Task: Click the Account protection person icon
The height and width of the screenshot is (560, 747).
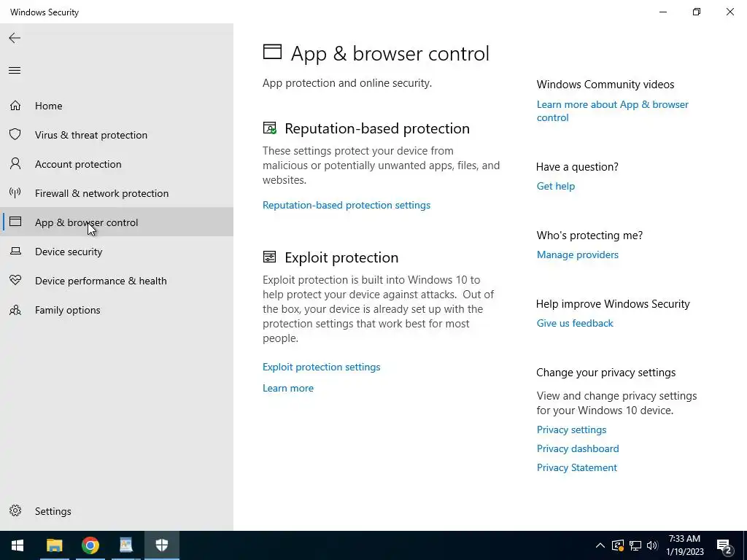Action: [15, 164]
